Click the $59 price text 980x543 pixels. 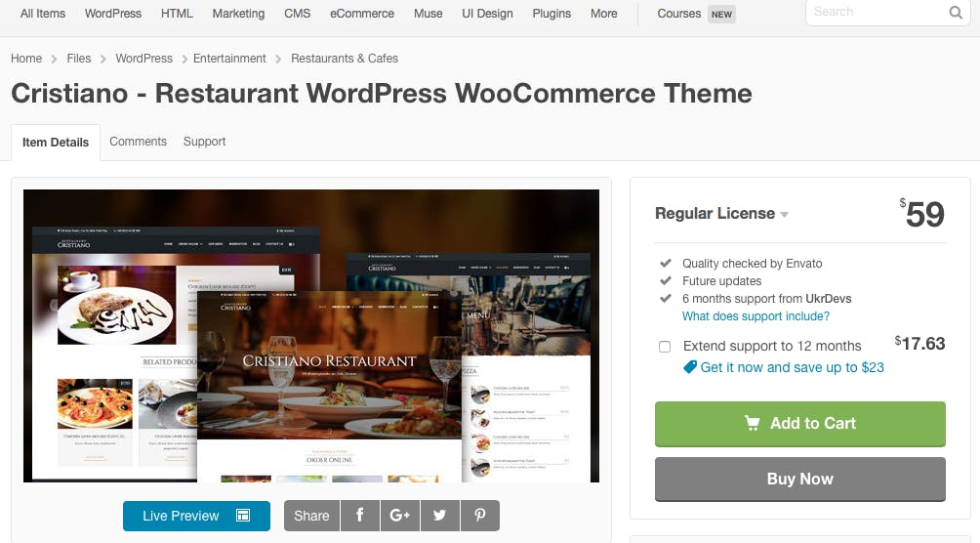pyautogui.click(x=921, y=213)
